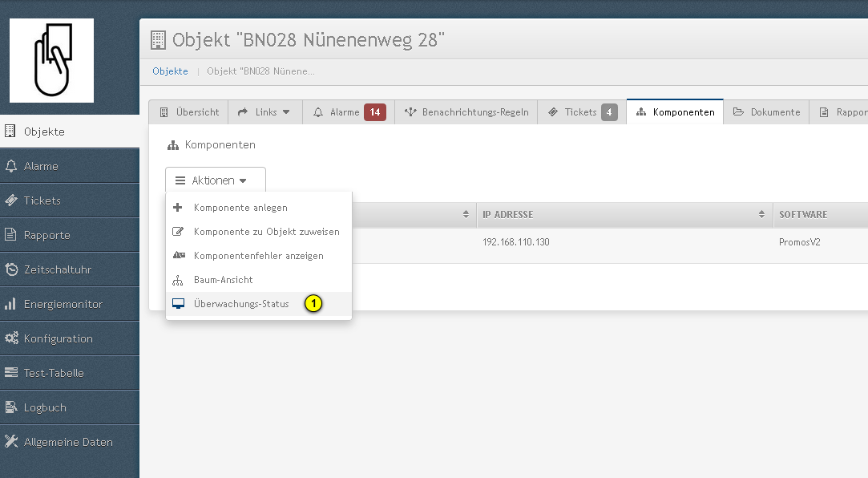Expand the Links tab dropdown
This screenshot has height=478, width=868.
click(x=265, y=112)
